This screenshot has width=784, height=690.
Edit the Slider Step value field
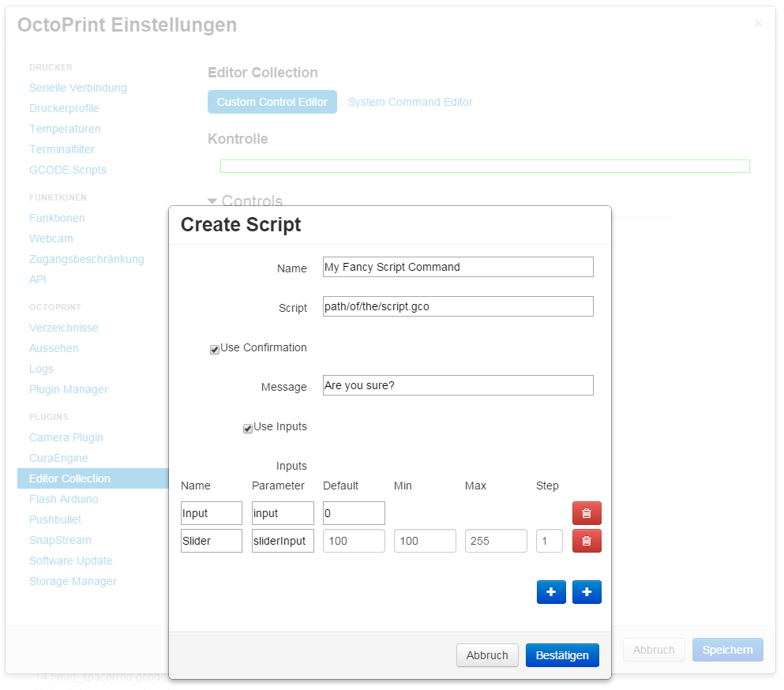point(550,541)
